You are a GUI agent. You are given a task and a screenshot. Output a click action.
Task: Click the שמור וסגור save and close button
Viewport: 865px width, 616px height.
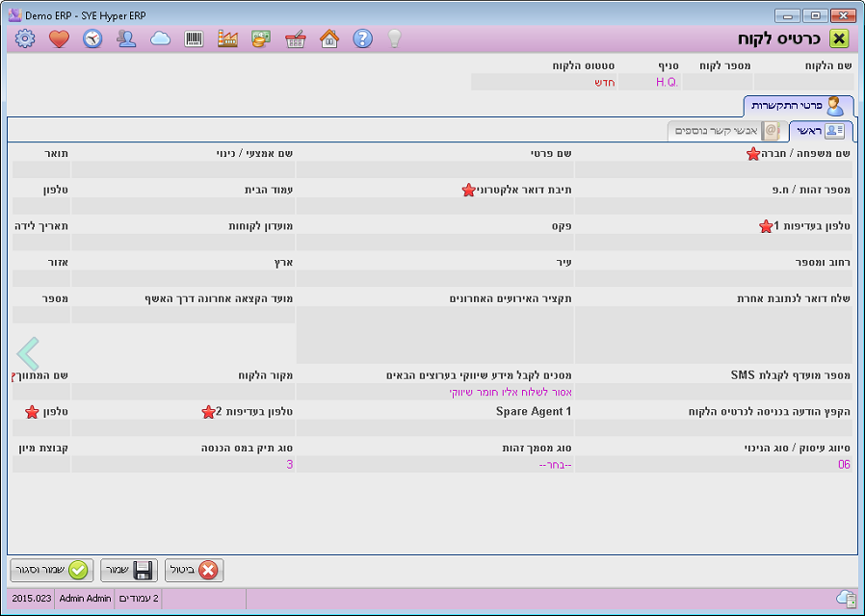tap(52, 570)
